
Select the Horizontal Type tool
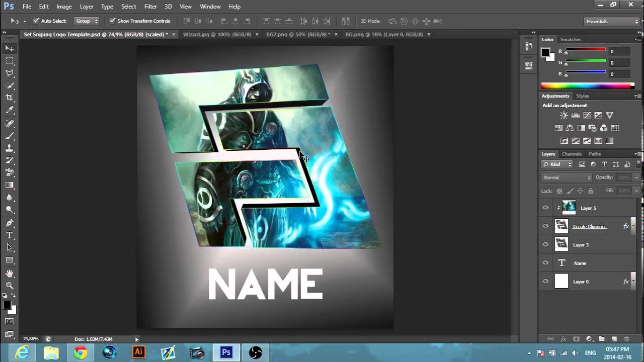tap(10, 235)
